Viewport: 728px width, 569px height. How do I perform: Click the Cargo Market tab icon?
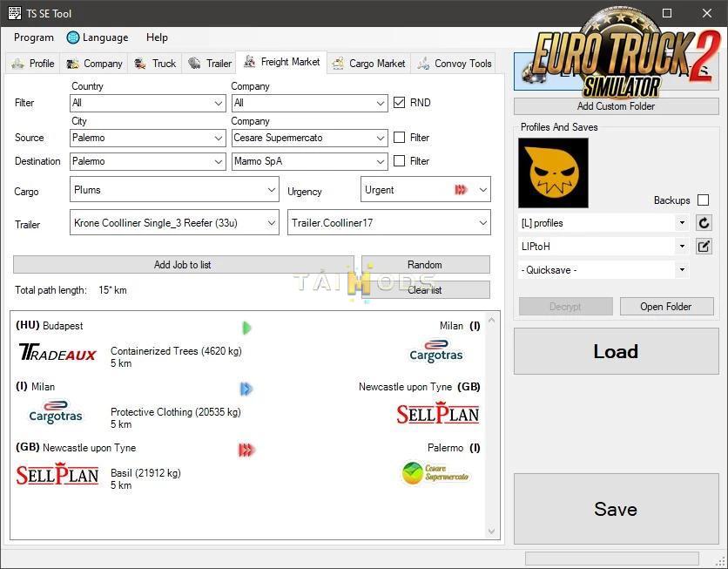(338, 64)
